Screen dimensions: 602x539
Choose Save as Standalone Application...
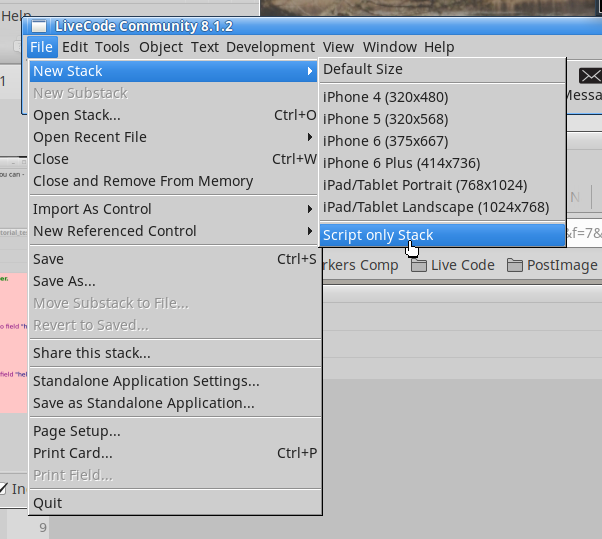[x=144, y=403]
